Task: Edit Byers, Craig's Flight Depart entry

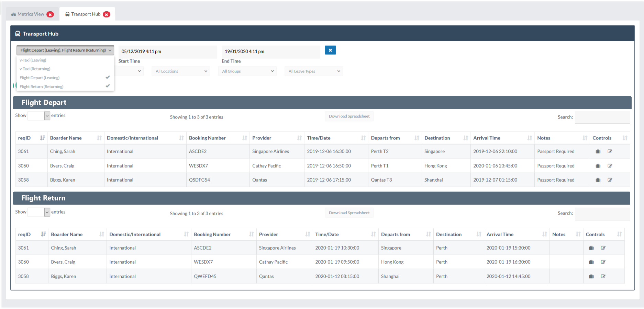Action: pos(610,166)
